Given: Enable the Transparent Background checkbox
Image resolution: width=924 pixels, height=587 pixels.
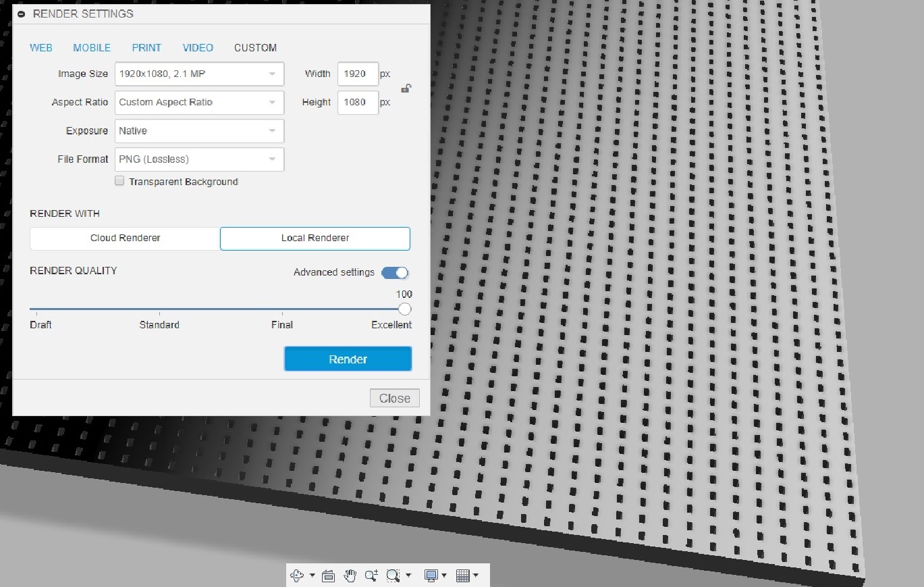Looking at the screenshot, I should pyautogui.click(x=119, y=181).
